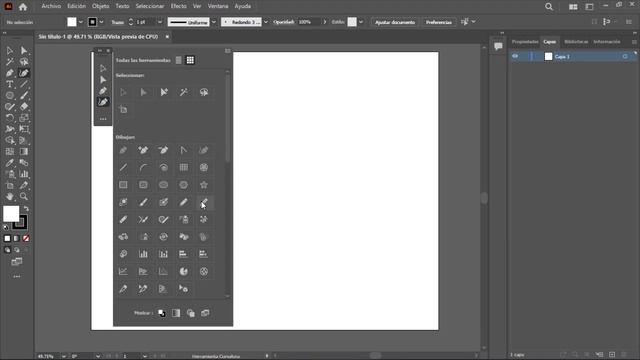
Task: Choose the Polar Grid tool in drawer
Action: tap(204, 167)
